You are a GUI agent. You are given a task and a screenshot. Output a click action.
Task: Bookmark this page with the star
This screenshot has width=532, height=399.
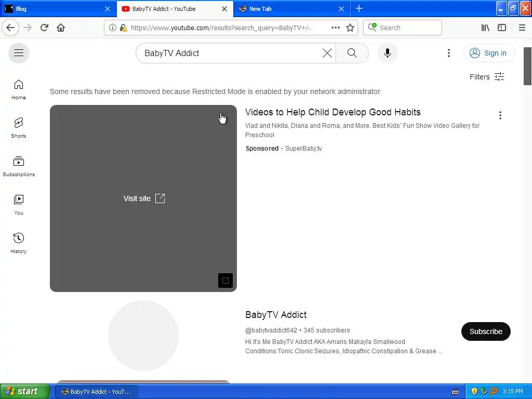(350, 28)
